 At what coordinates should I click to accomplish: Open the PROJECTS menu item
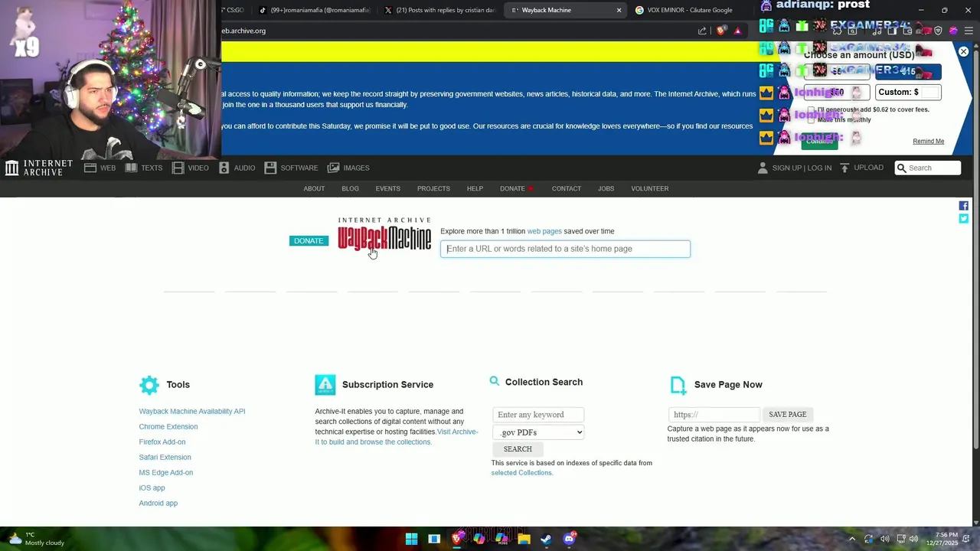tap(433, 188)
